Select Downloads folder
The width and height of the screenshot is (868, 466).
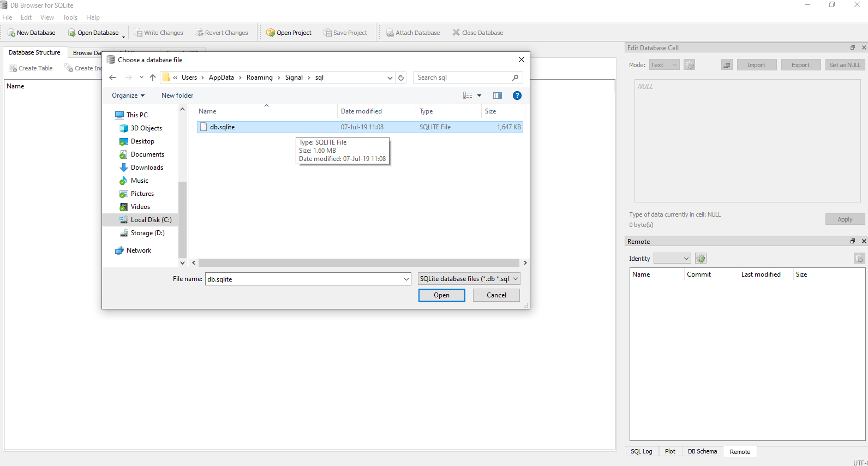(147, 168)
